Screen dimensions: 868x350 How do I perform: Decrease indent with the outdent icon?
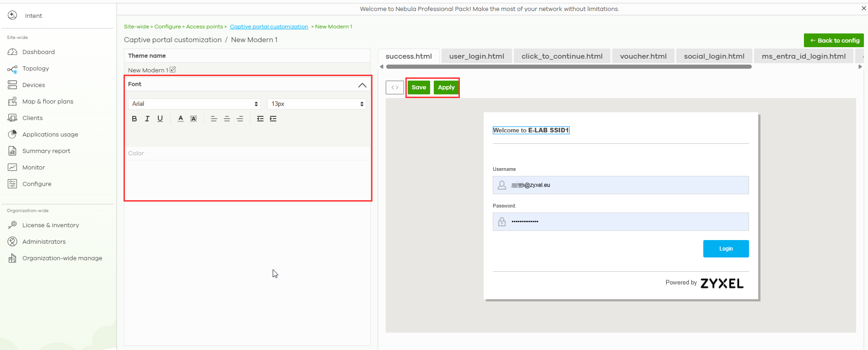click(260, 119)
